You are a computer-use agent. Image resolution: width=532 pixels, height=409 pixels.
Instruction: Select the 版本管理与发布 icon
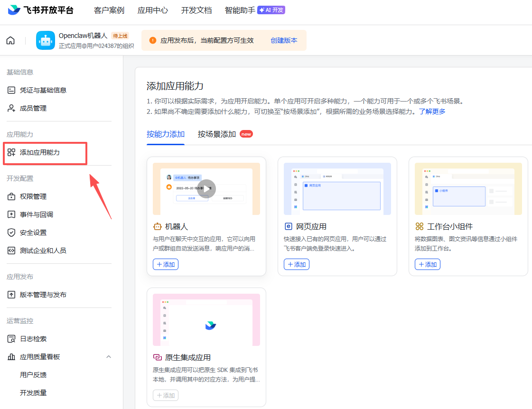click(x=12, y=294)
